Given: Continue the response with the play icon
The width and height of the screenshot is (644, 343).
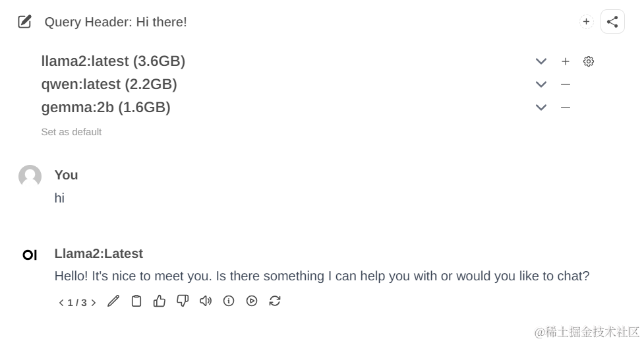Looking at the screenshot, I should coord(252,301).
